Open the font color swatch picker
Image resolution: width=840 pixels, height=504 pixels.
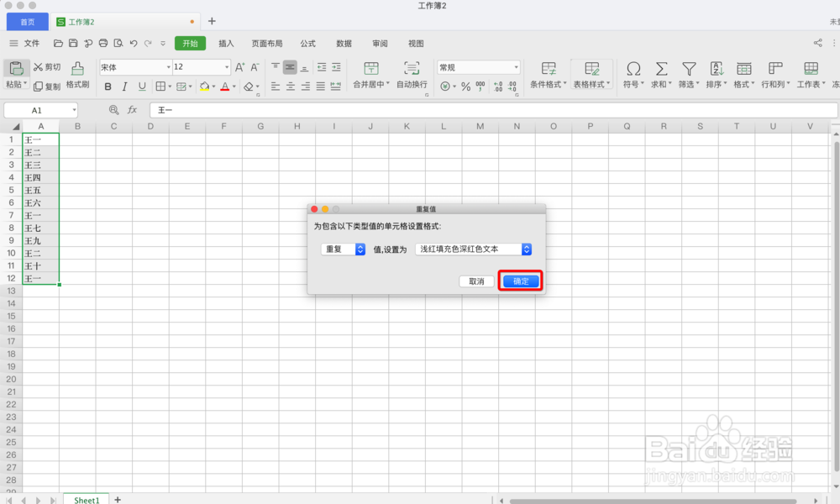point(234,87)
